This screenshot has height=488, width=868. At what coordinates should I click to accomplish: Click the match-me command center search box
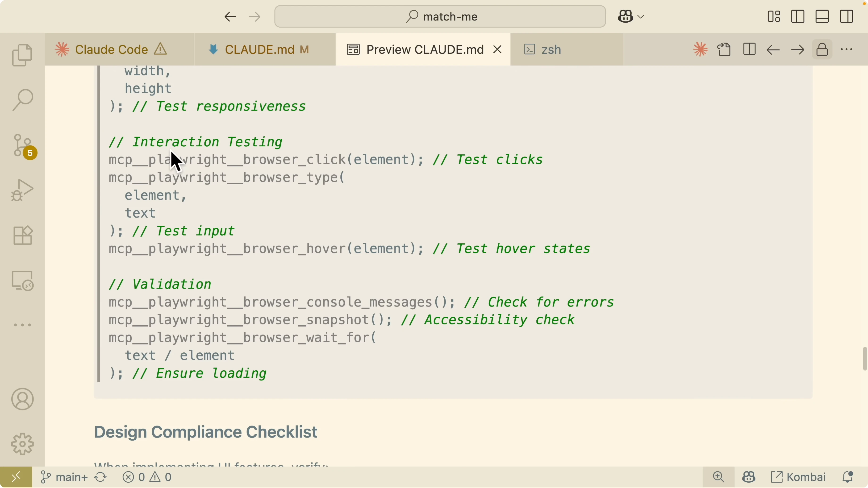[440, 17]
